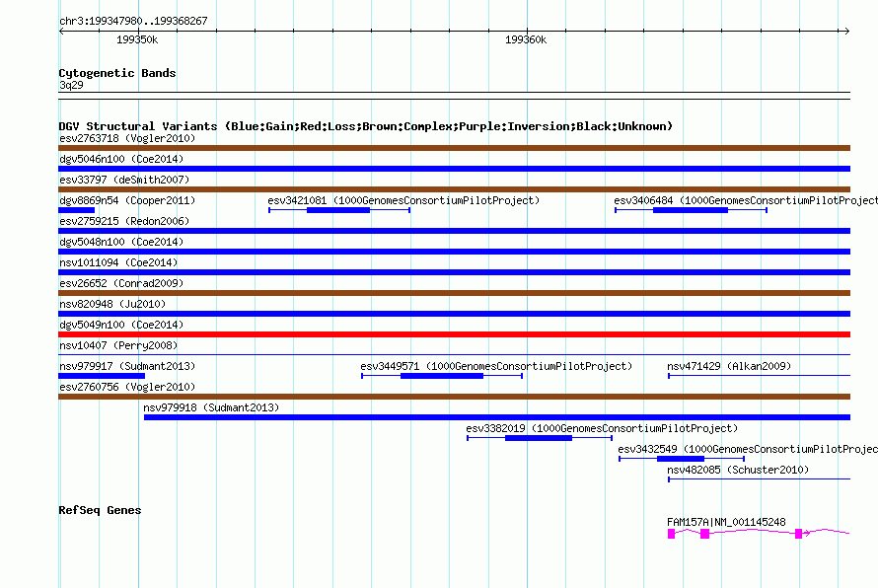Open the esv26652 (Conrad2009) label
Image resolution: width=878 pixels, height=588 pixels.
tap(121, 283)
